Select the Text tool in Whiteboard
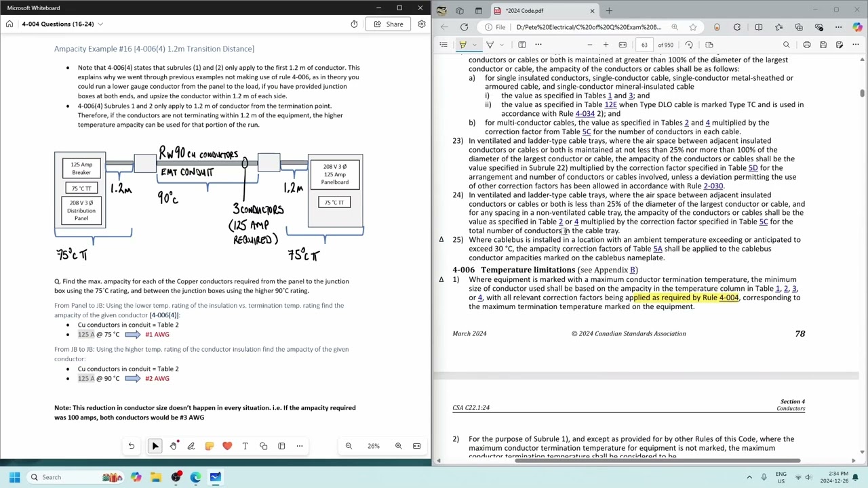 [x=245, y=446]
